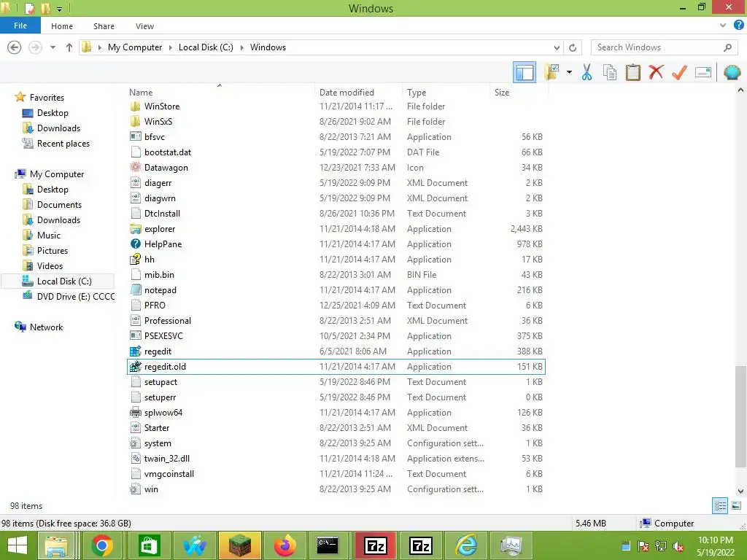Viewport: 747px width, 560px height.
Task: Select the splwow64 printer icon
Action: (135, 413)
